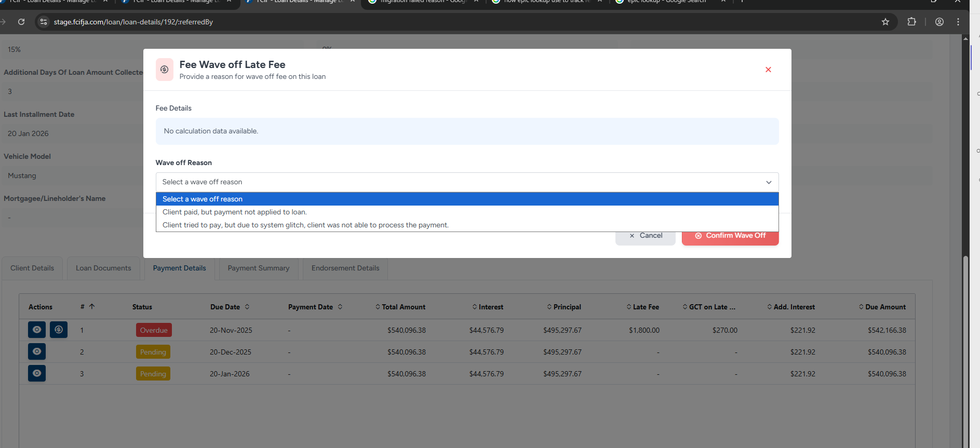980x448 pixels.
Task: Switch to the Payment Summary tab
Action: pos(258,268)
